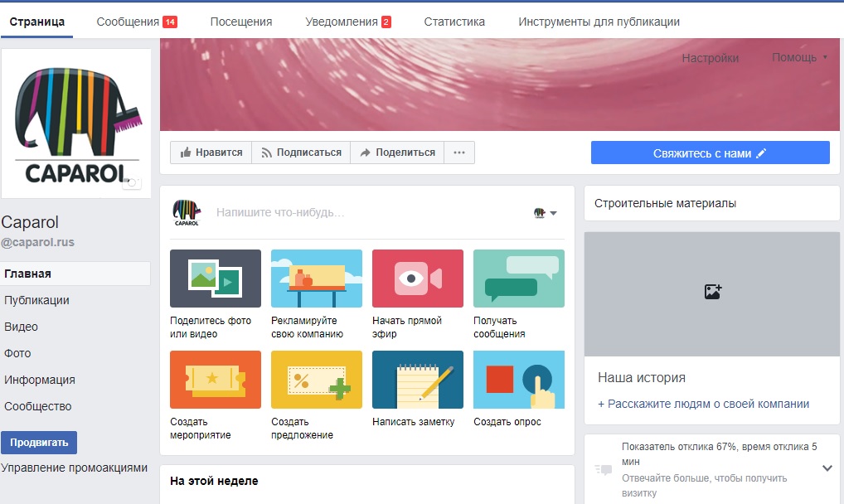Select Информация in the sidebar
The image size is (844, 504).
(40, 380)
